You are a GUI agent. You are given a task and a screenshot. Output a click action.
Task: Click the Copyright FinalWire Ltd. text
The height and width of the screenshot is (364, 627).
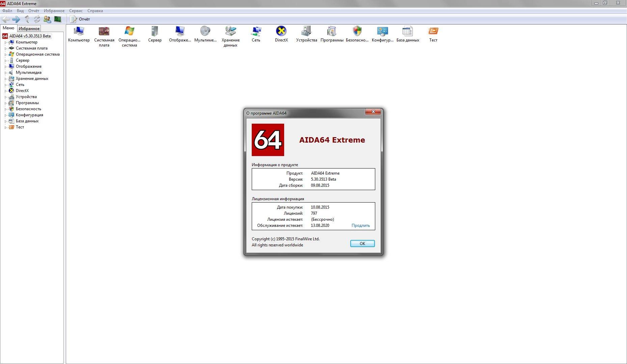[285, 239]
